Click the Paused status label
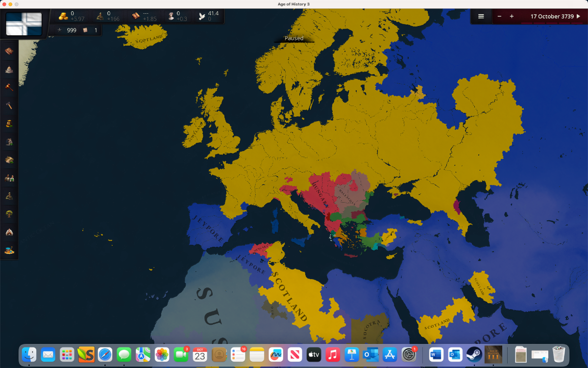This screenshot has width=588, height=368. (294, 38)
